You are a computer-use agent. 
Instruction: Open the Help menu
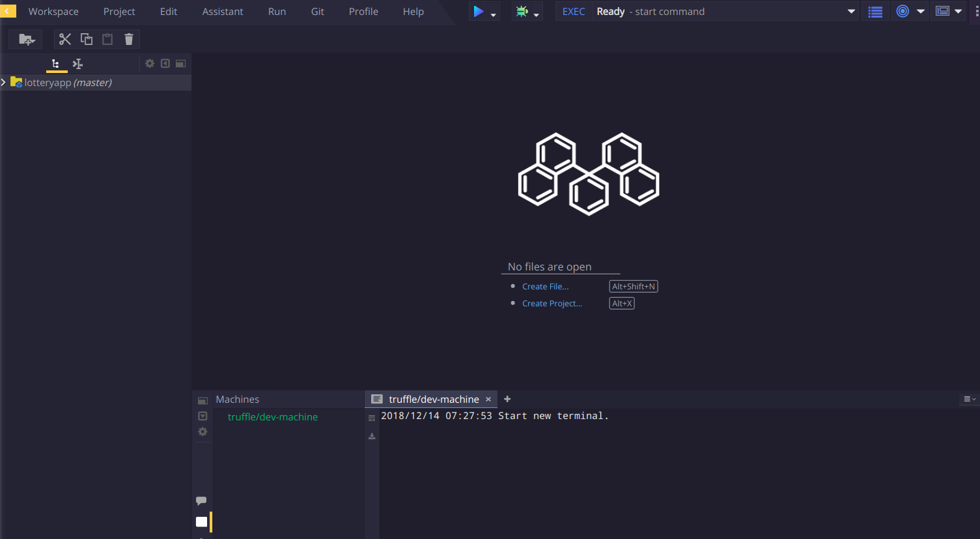[413, 12]
